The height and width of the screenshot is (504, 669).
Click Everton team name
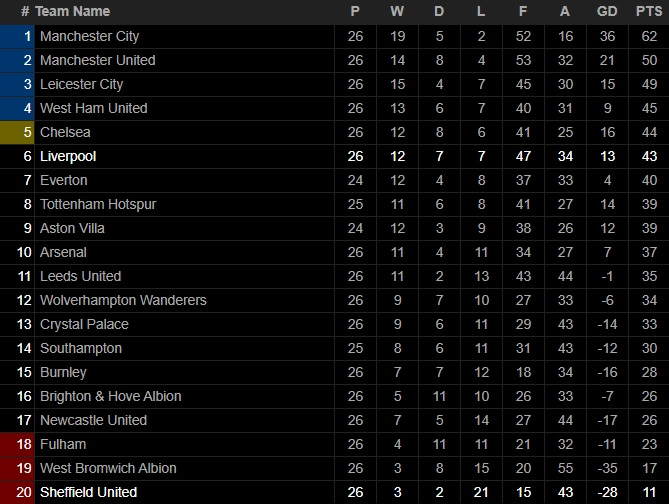64,180
